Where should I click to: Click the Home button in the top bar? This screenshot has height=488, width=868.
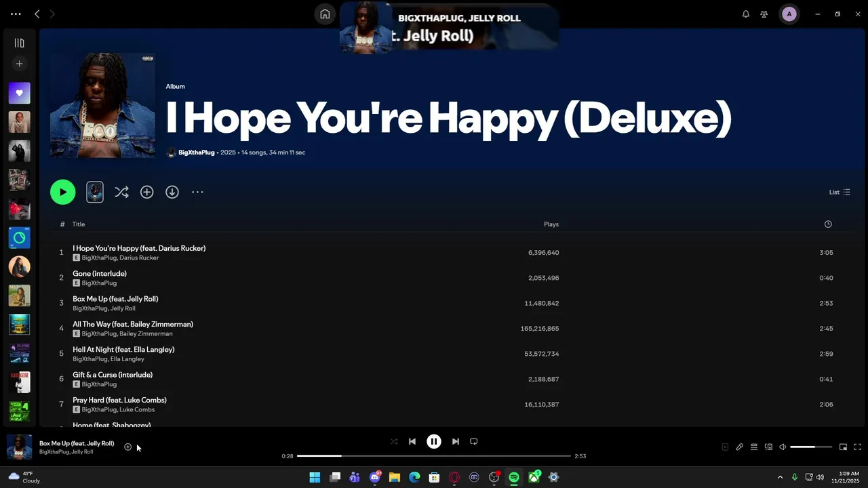(325, 14)
